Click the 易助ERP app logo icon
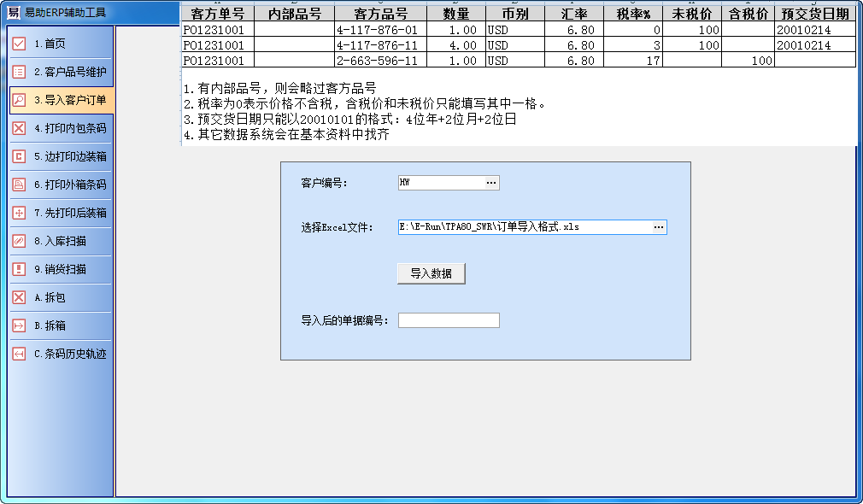Image resolution: width=863 pixels, height=504 pixels. (x=13, y=12)
